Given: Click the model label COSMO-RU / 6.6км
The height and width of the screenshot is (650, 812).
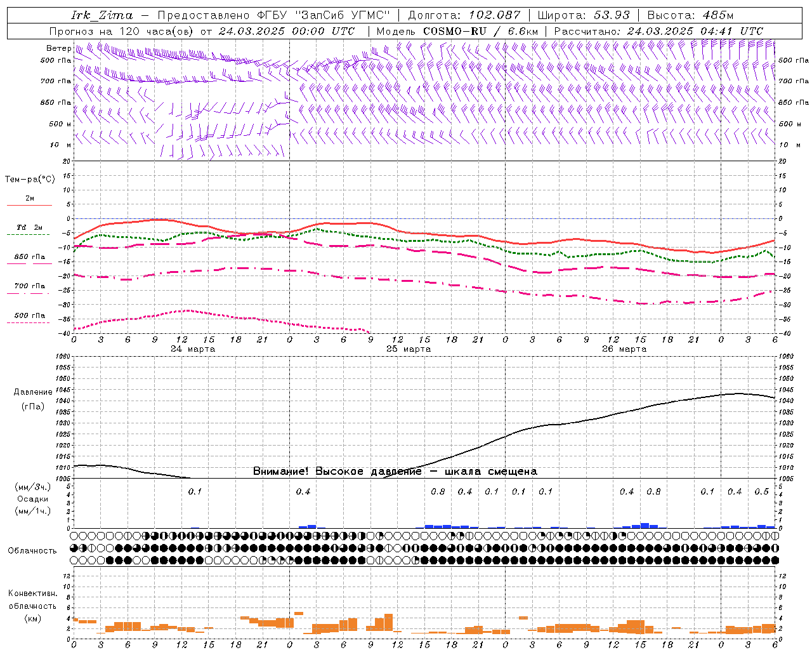Looking at the screenshot, I should click(x=480, y=31).
